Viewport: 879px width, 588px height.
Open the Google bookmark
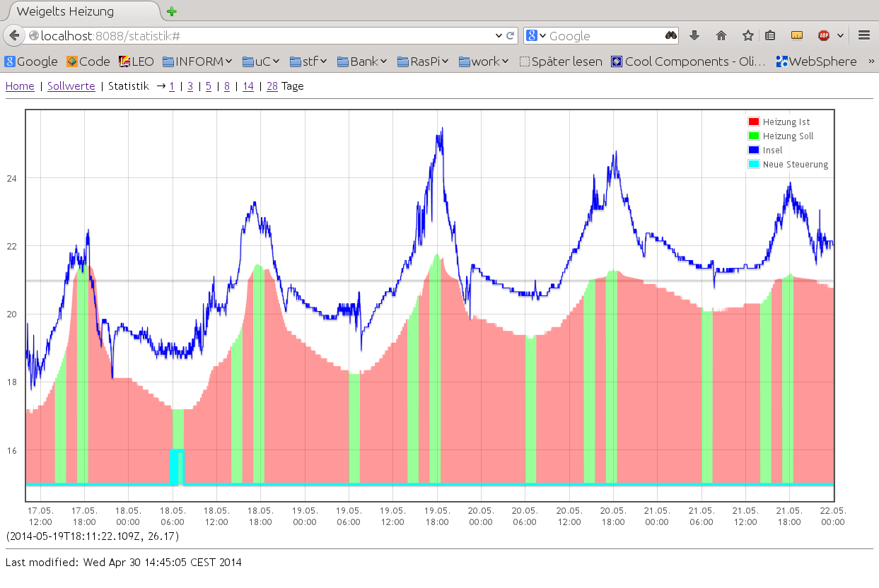coord(32,61)
